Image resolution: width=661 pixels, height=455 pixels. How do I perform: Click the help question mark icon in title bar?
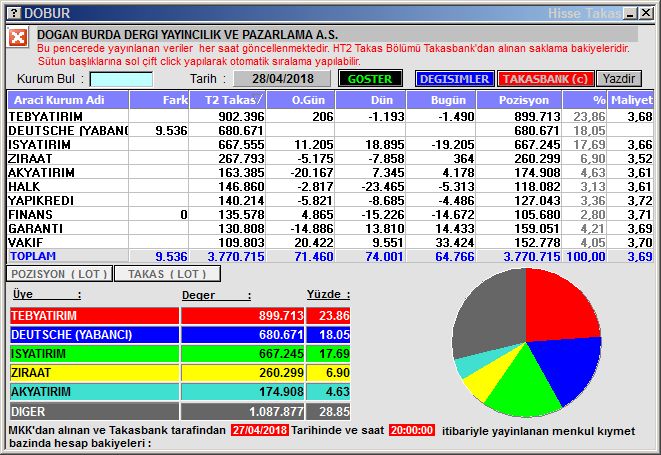tap(14, 13)
